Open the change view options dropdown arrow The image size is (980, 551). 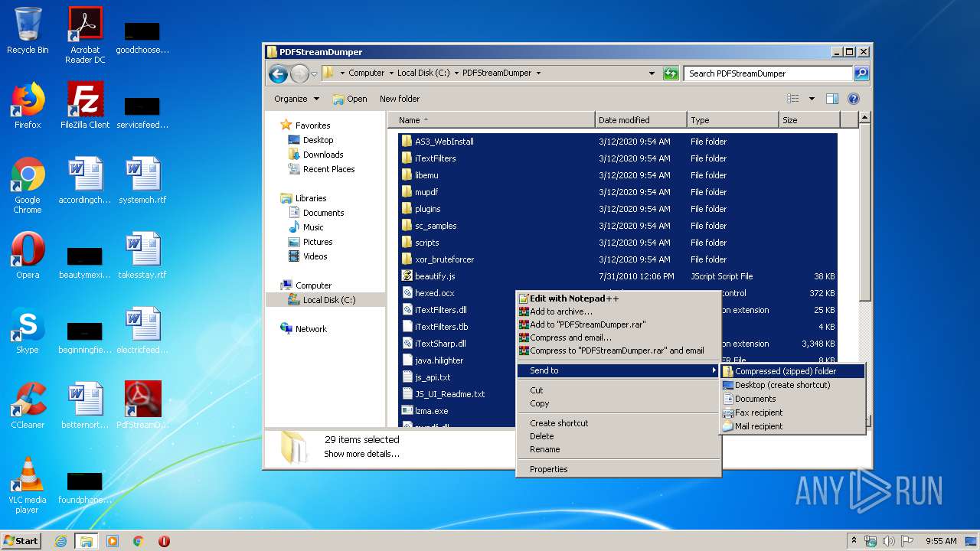812,99
